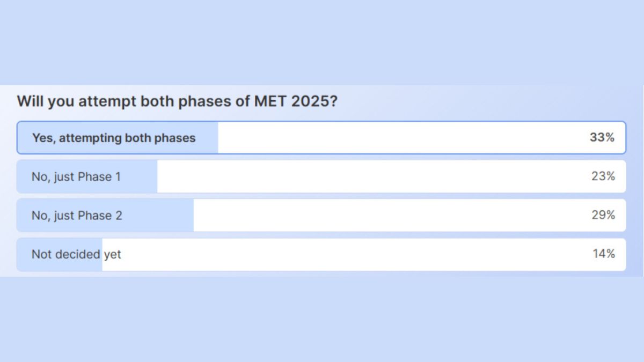
Task: Click the 29% result percentage
Action: (x=603, y=216)
